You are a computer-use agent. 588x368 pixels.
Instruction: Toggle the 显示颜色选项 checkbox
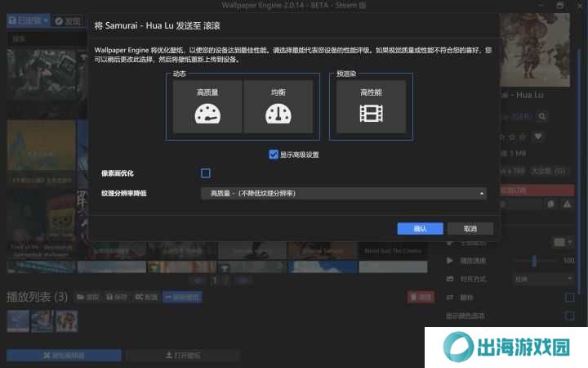pos(569,316)
